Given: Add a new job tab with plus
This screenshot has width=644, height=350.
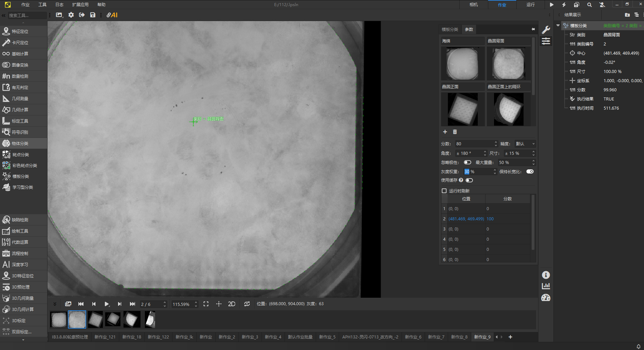Looking at the screenshot, I should pos(510,337).
